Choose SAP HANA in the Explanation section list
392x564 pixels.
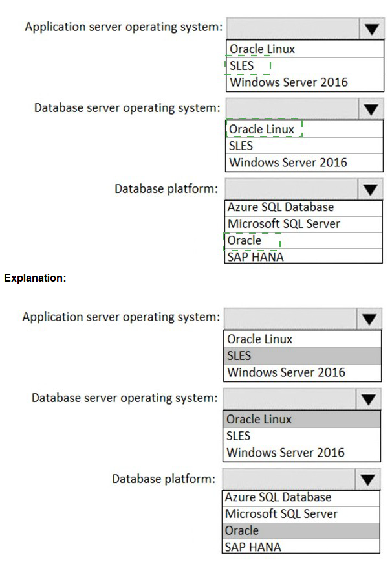coord(253,547)
